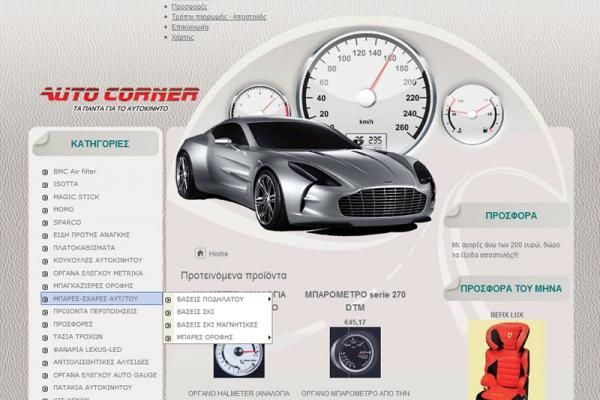Click bullet icon beside MOMO category
The image size is (600, 400).
pos(45,210)
